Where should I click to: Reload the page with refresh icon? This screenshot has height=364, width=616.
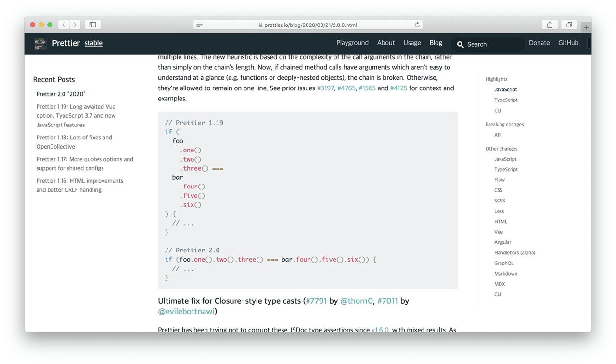[417, 25]
